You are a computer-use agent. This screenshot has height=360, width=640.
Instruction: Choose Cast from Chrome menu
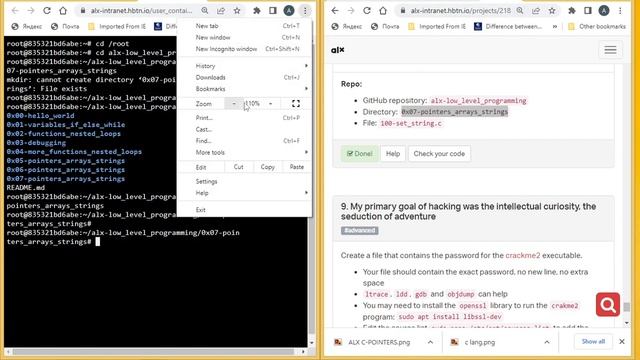point(245,129)
